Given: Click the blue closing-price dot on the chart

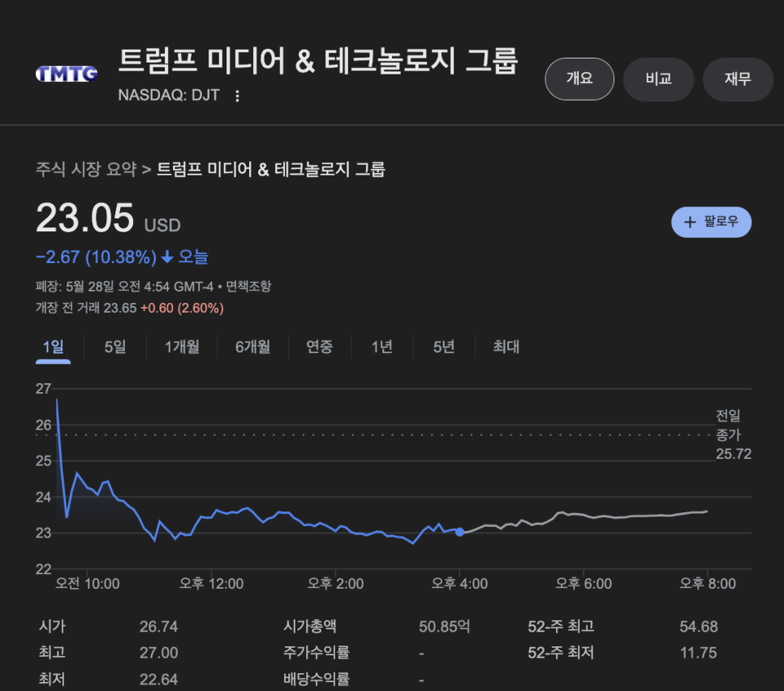Looking at the screenshot, I should pyautogui.click(x=459, y=532).
